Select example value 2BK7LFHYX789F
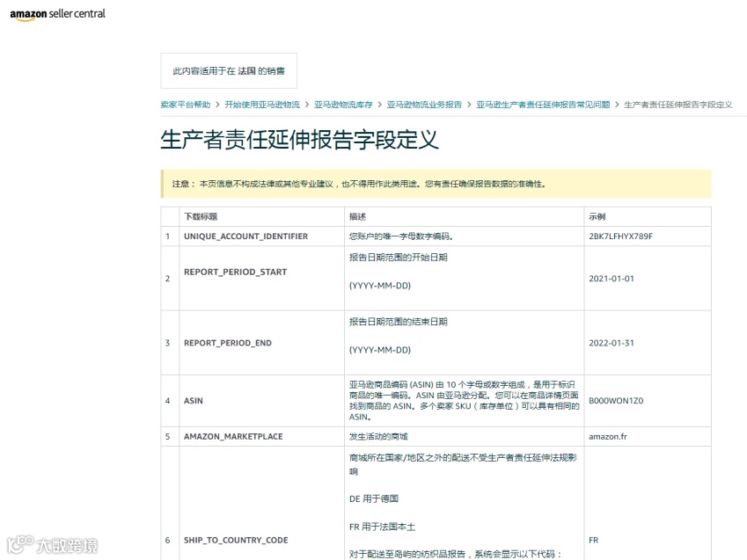Image resolution: width=747 pixels, height=560 pixels. 621,236
